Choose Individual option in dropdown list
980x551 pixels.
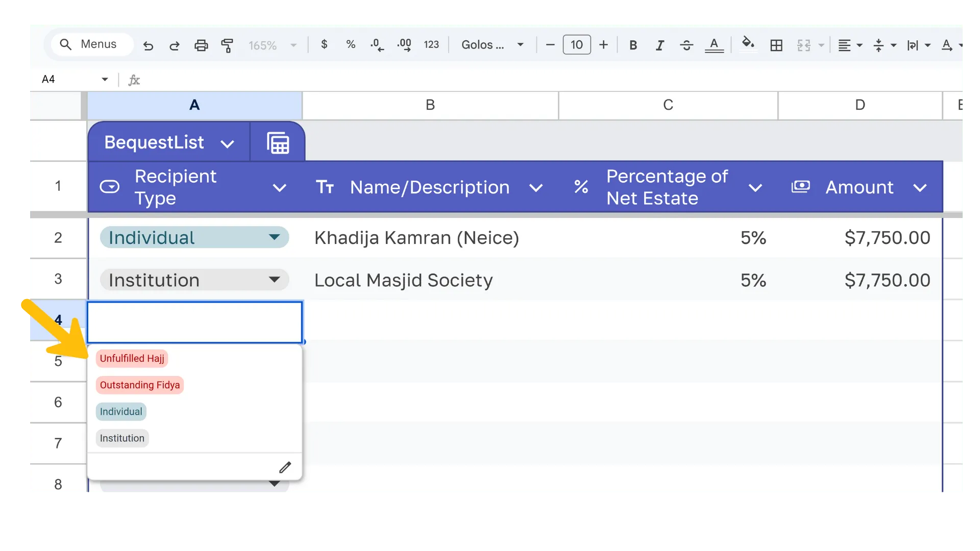(x=121, y=412)
